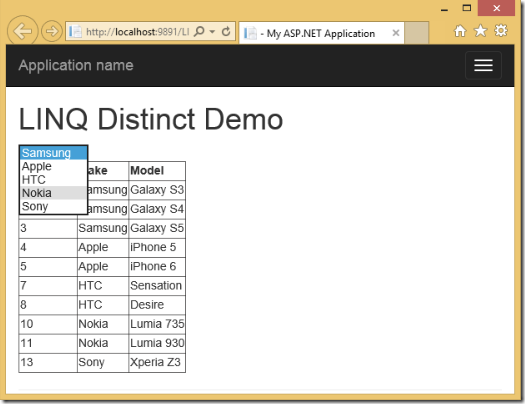
Task: Click the Application name brand link
Action: tap(76, 65)
